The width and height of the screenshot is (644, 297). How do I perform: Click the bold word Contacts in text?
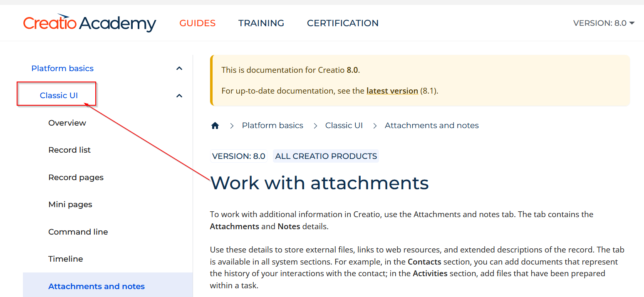(424, 262)
